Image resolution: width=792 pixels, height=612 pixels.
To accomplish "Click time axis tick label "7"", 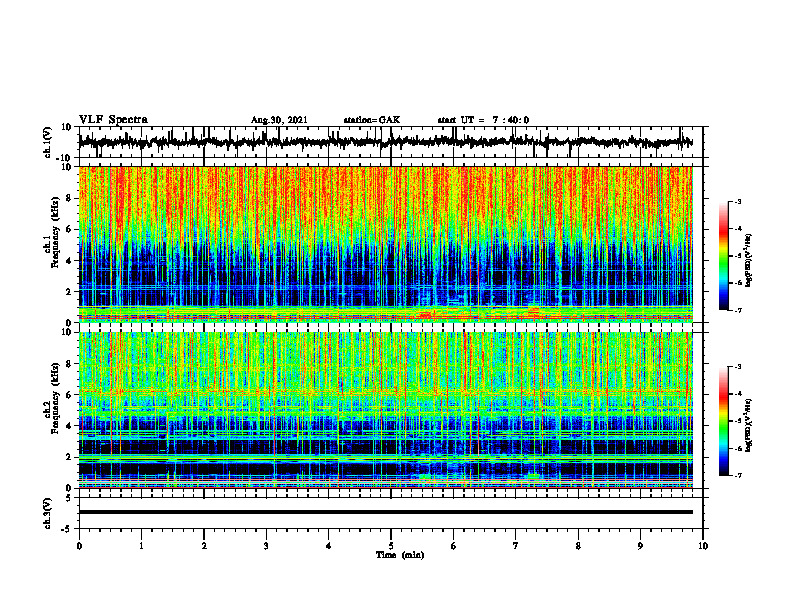I will (516, 546).
